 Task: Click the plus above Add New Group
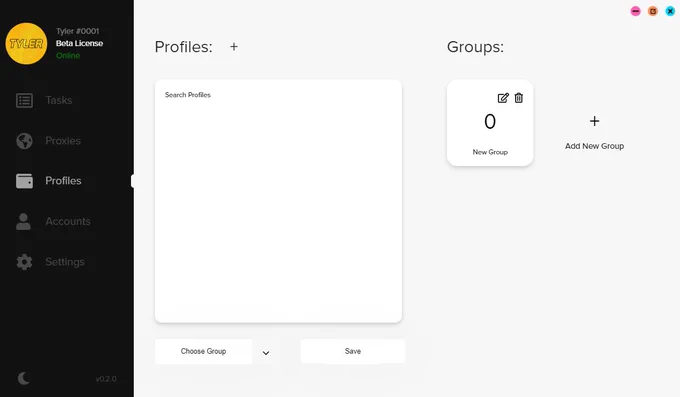(595, 121)
